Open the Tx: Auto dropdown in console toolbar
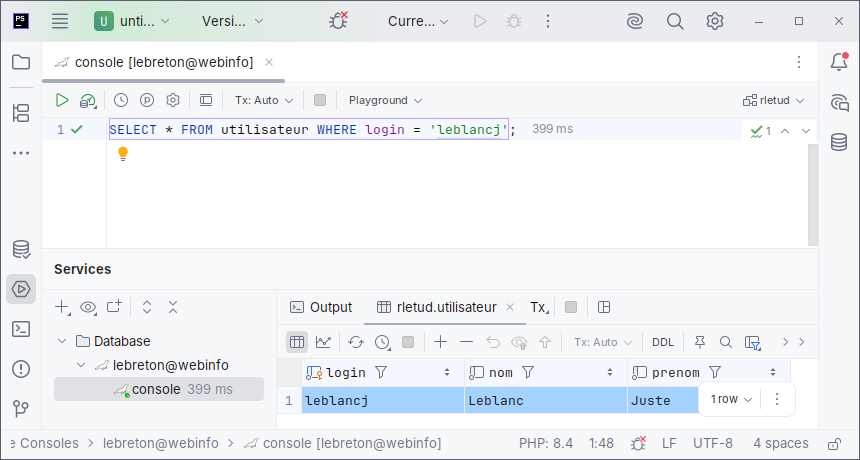This screenshot has width=860, height=460. (x=264, y=100)
